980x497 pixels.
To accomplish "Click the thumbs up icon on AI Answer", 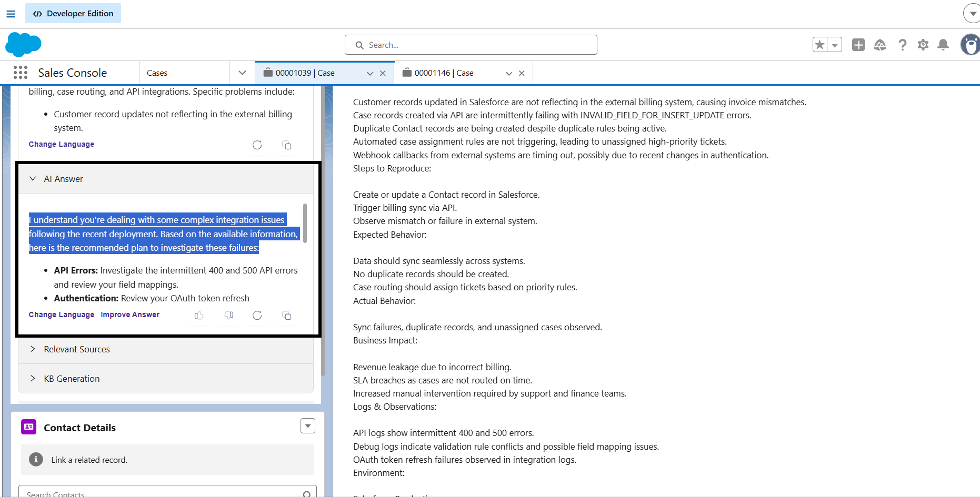I will click(x=199, y=316).
